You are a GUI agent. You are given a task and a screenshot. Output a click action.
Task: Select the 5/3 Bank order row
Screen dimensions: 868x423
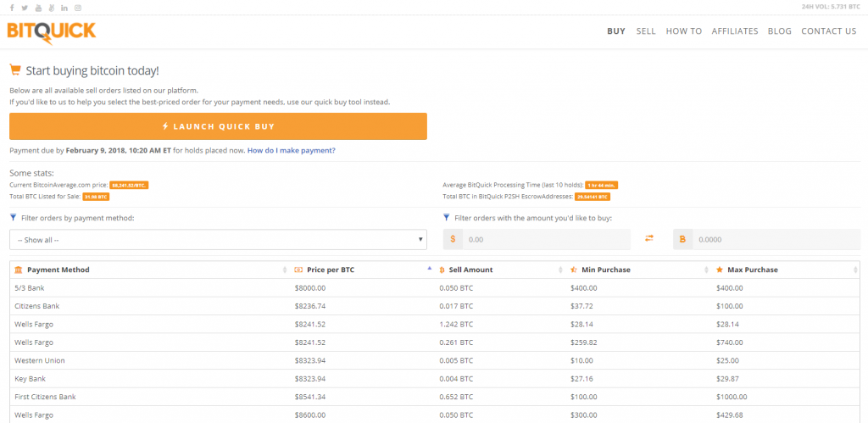[435, 288]
